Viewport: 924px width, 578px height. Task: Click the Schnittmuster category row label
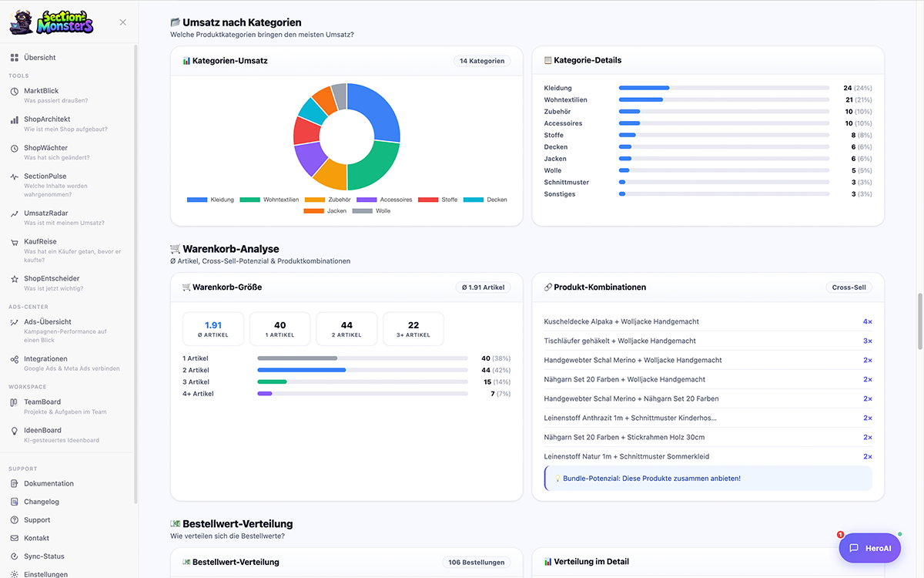(567, 183)
